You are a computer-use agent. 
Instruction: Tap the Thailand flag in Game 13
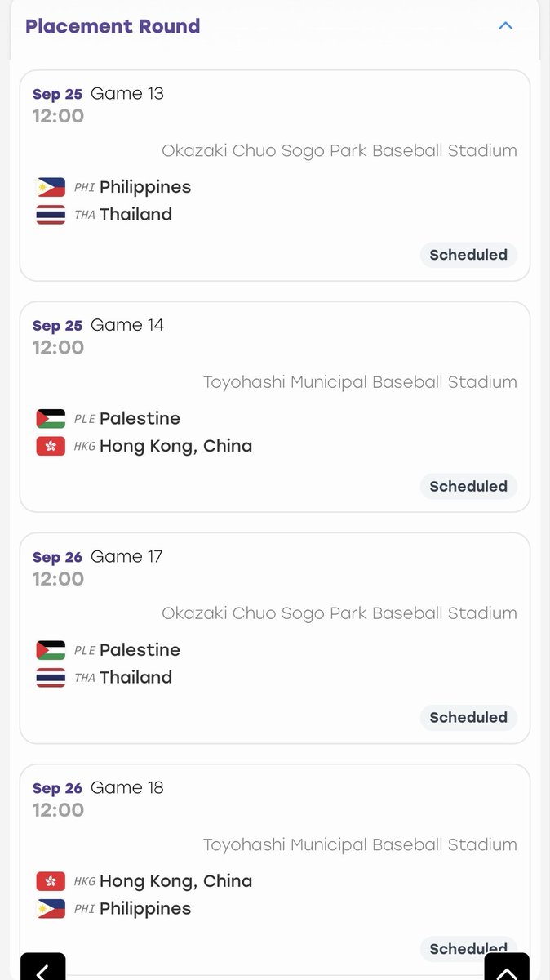coord(51,215)
